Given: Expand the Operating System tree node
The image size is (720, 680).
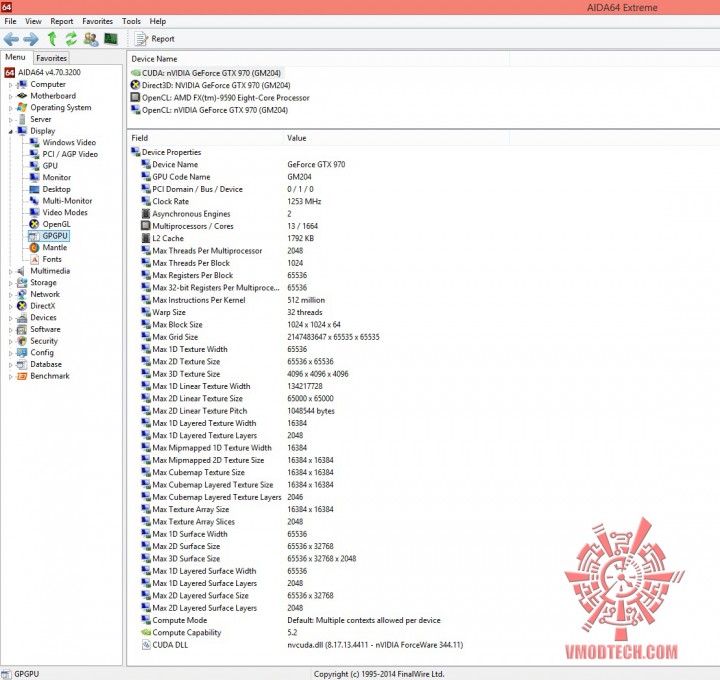Looking at the screenshot, I should coord(10,108).
